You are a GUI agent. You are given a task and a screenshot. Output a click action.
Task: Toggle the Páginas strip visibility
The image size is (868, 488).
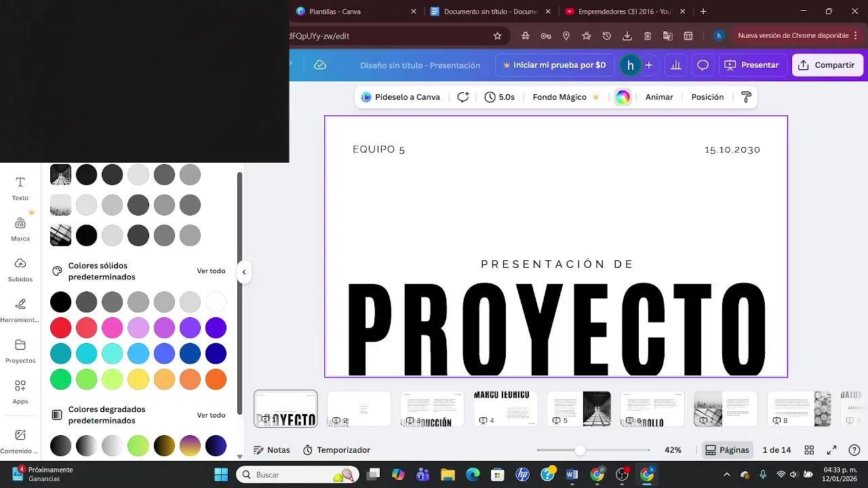(727, 449)
